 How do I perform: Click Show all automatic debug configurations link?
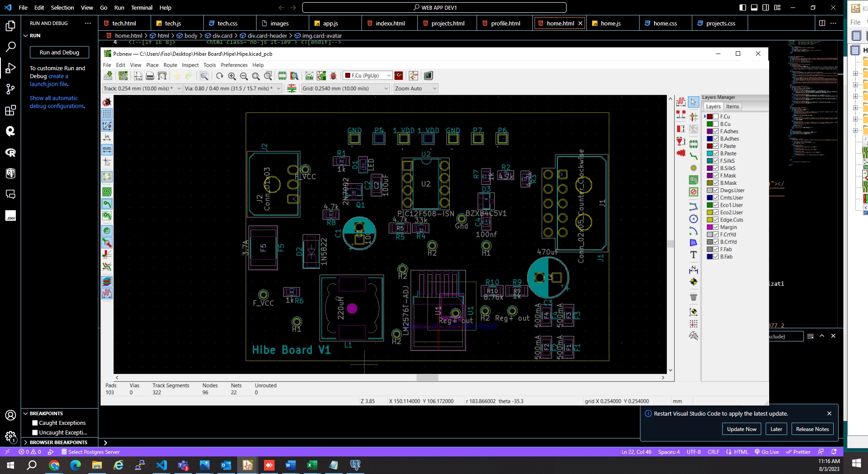[57, 102]
